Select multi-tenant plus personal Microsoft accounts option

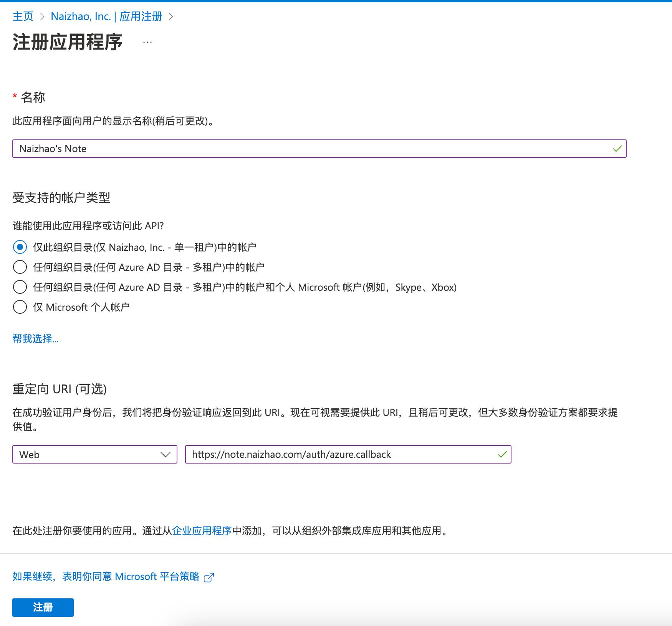(x=20, y=287)
